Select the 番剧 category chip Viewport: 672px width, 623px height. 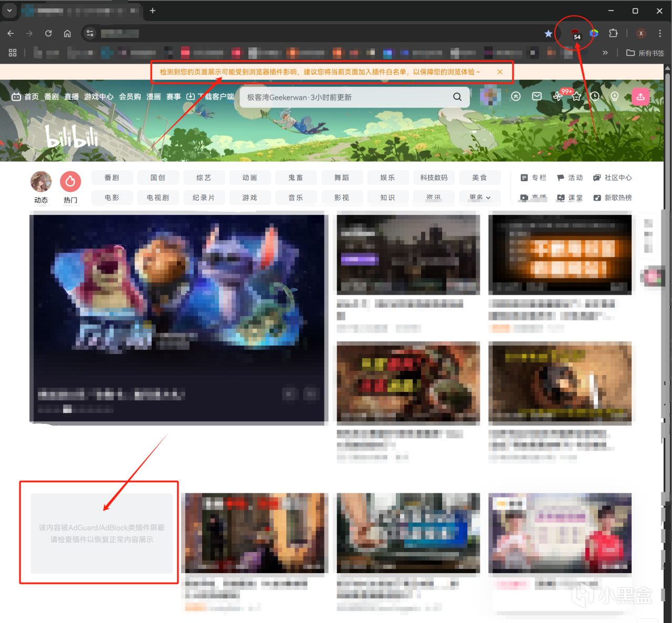click(112, 178)
